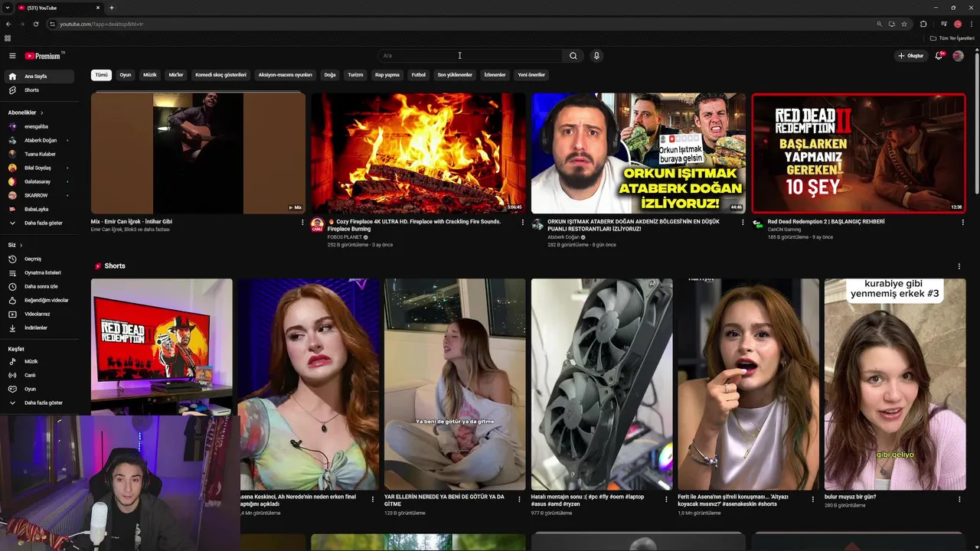This screenshot has width=980, height=551.
Task: Select the Futbol filter chip
Action: 419,75
